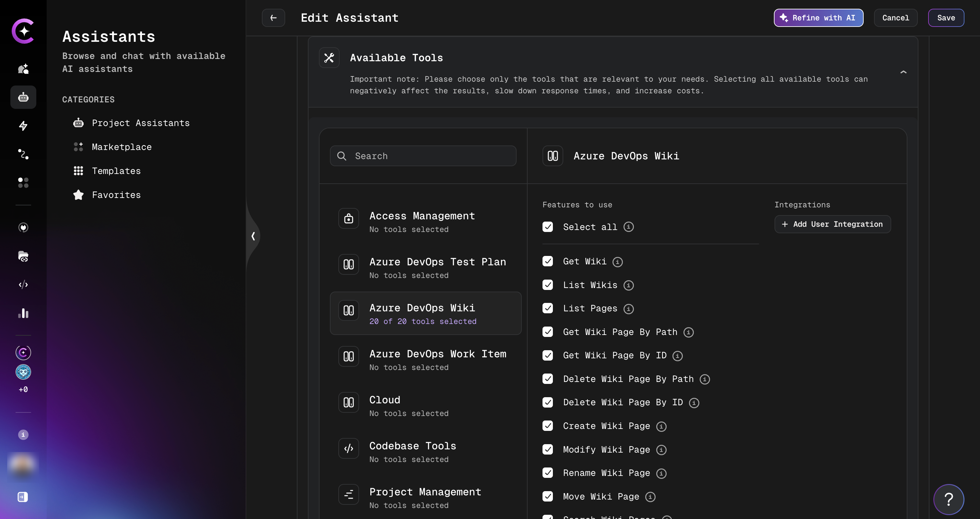Uncheck Get Wiki Page By ID checkbox
The width and height of the screenshot is (980, 519).
(x=548, y=355)
